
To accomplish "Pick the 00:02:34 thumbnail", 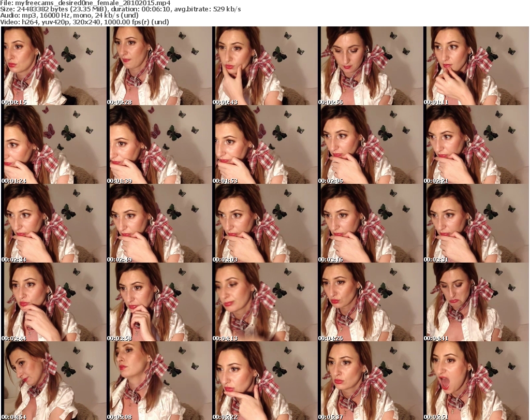I will click(53, 223).
